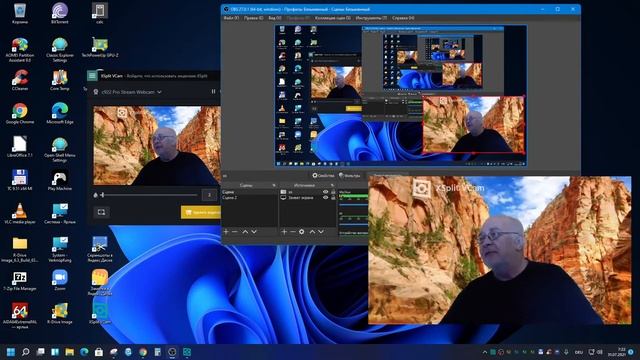Screen dimensions: 640x360
Task: Open Microsoft Edge desktop shortcut
Action: 60,113
